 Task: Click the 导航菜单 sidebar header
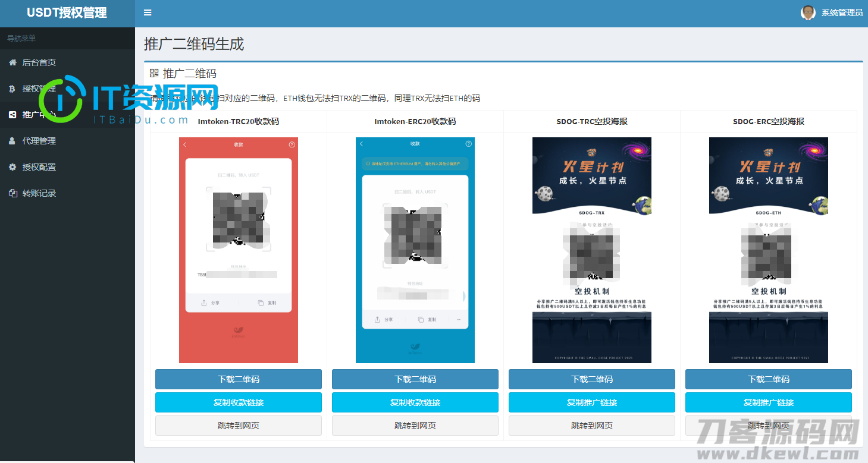click(21, 38)
